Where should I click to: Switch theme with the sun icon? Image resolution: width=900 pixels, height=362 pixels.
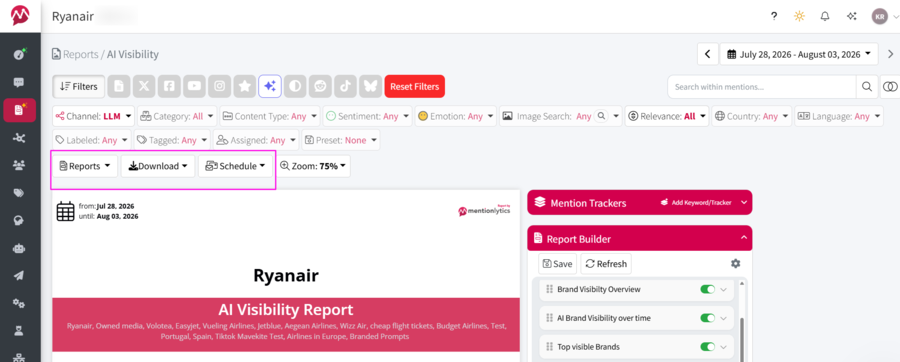tap(799, 16)
